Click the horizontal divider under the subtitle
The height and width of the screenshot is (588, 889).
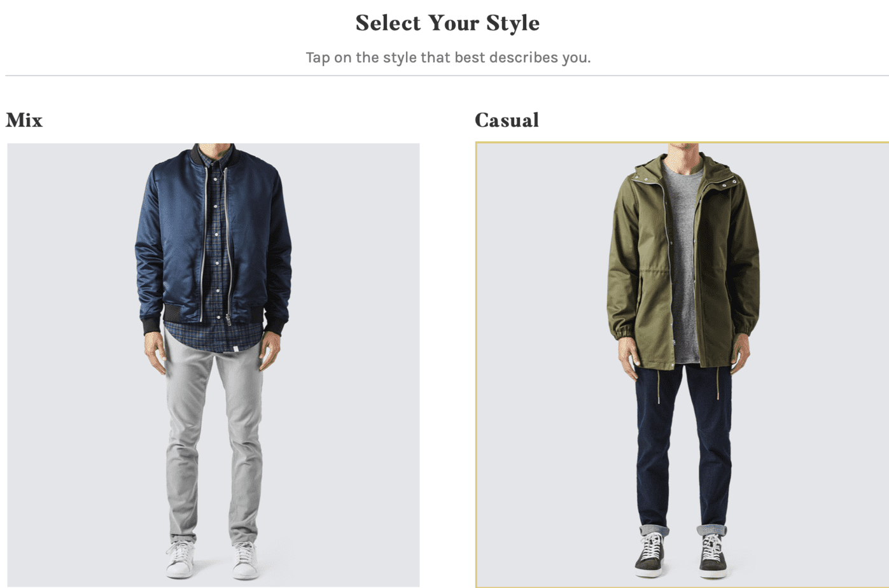447,76
